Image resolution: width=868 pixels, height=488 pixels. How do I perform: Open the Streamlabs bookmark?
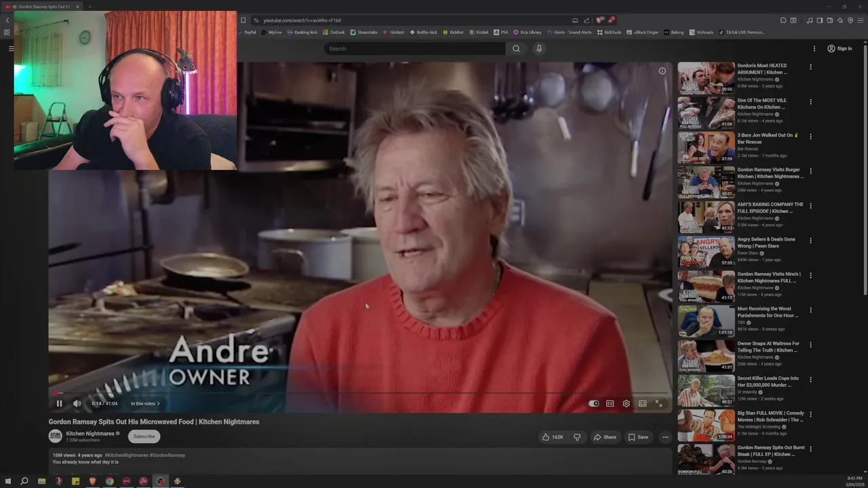[364, 32]
